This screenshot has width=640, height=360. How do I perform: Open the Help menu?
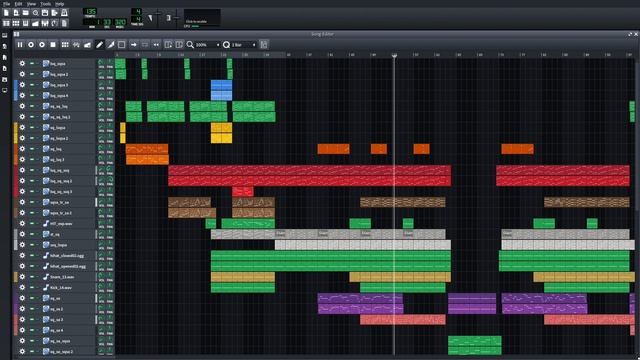(60, 4)
